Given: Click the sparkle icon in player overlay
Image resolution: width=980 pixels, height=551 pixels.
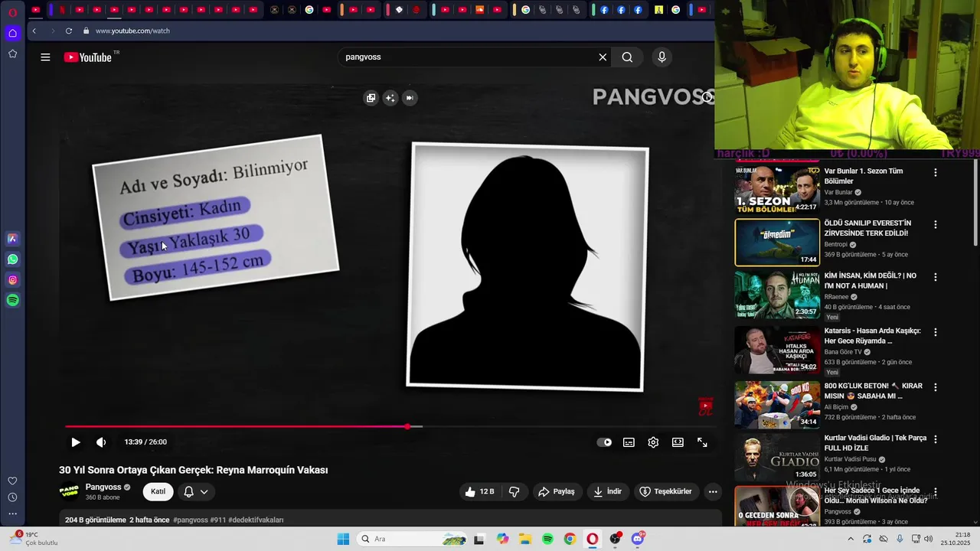Looking at the screenshot, I should click(390, 98).
